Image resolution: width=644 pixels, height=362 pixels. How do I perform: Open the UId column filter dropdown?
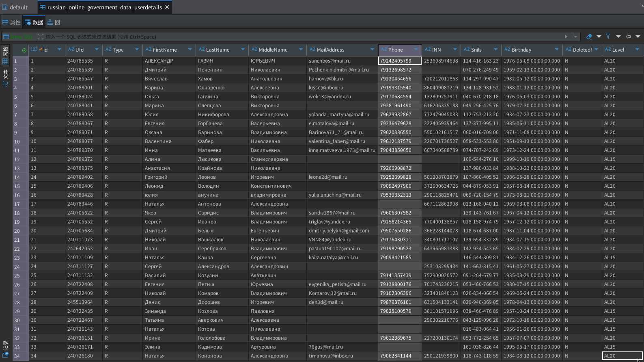(x=97, y=50)
